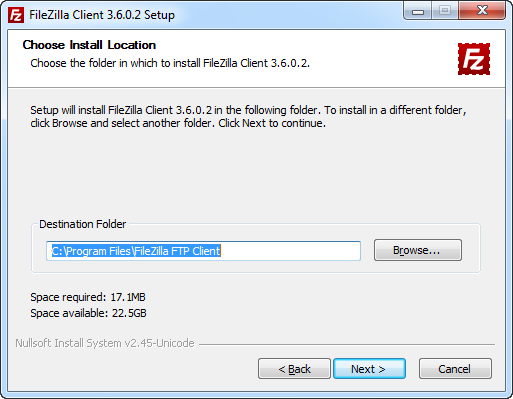Viewport: 513px width, 399px height.
Task: Continue by clicking Next
Action: pyautogui.click(x=369, y=369)
